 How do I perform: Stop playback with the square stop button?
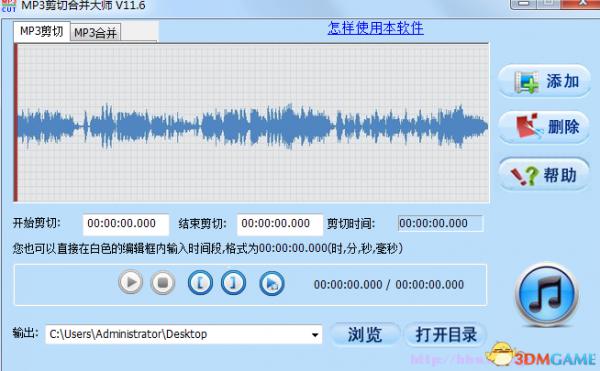[x=163, y=283]
